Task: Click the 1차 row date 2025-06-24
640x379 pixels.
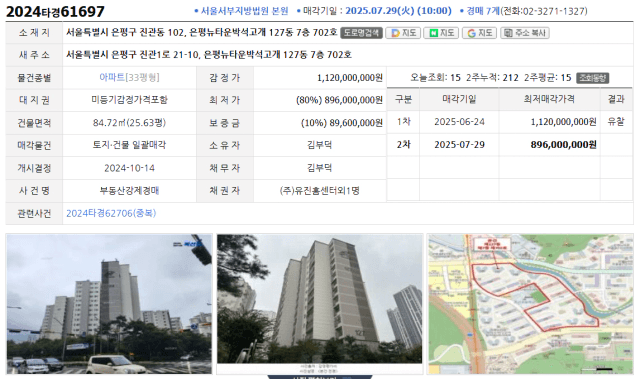Action: point(459,122)
